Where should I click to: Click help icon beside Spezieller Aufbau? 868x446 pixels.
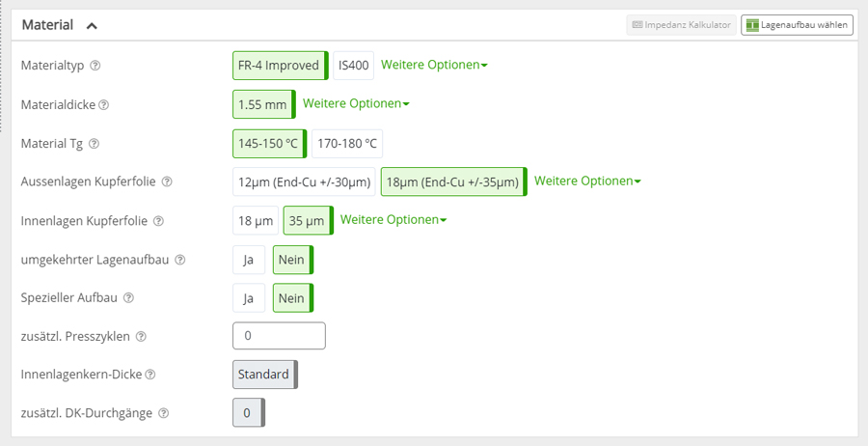click(x=128, y=298)
